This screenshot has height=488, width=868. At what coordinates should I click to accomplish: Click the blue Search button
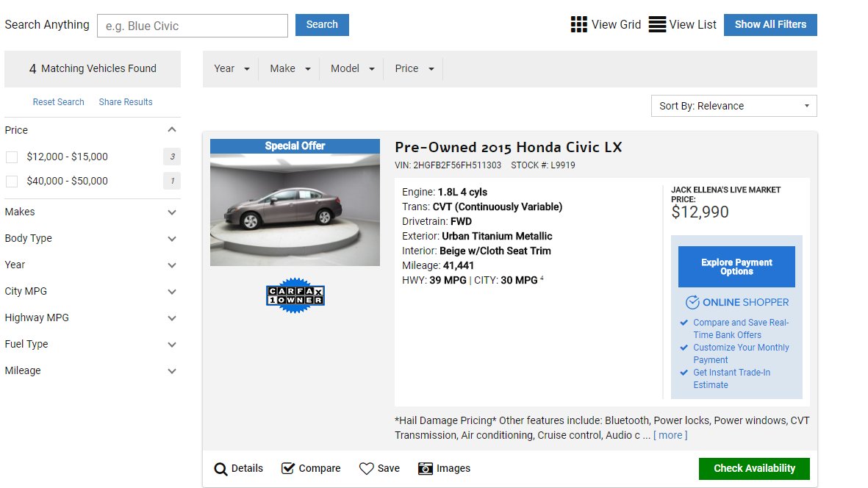click(x=322, y=25)
